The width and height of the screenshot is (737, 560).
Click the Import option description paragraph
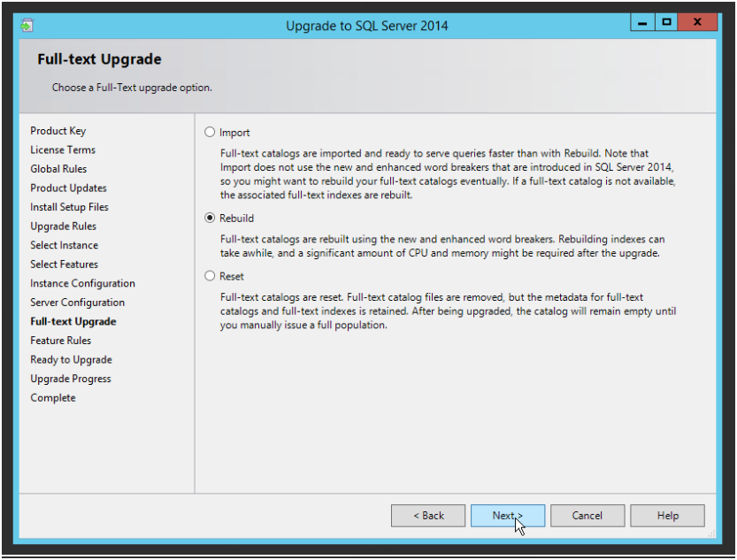tap(448, 174)
